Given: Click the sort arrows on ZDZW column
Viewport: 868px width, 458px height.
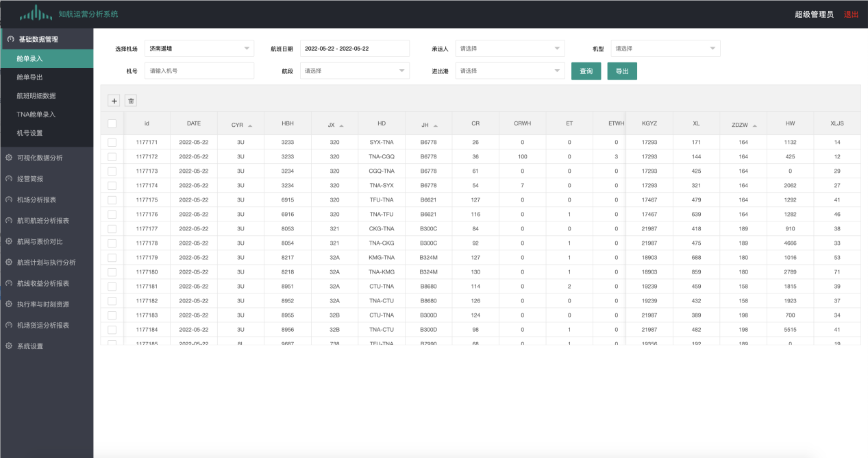Looking at the screenshot, I should pyautogui.click(x=754, y=125).
